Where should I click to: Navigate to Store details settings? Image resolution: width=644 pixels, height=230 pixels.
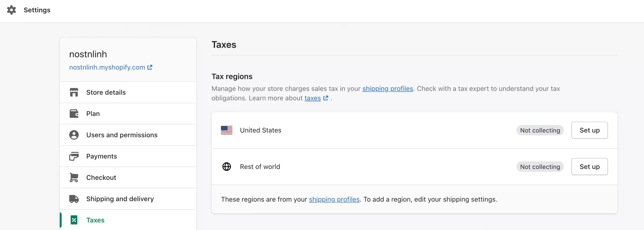pyautogui.click(x=106, y=92)
